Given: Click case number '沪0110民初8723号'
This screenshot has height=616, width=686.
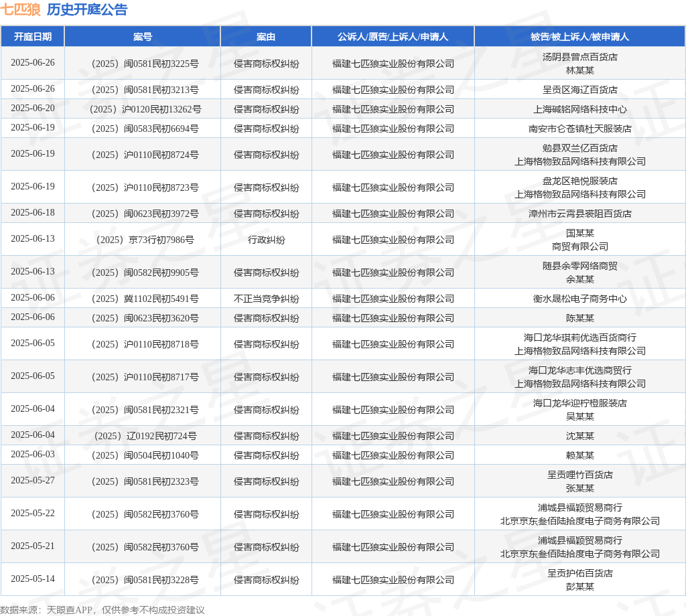Looking at the screenshot, I should tap(161, 188).
